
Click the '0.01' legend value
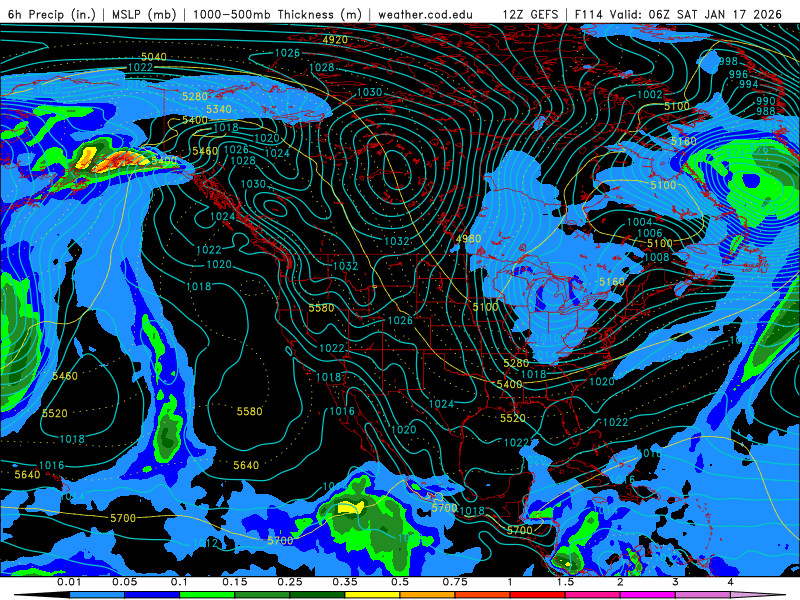tap(69, 582)
